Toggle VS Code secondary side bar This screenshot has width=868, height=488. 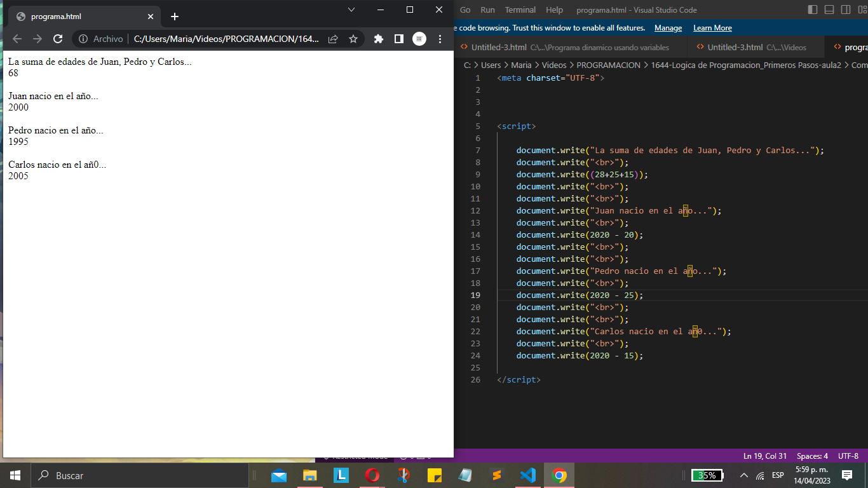[846, 10]
